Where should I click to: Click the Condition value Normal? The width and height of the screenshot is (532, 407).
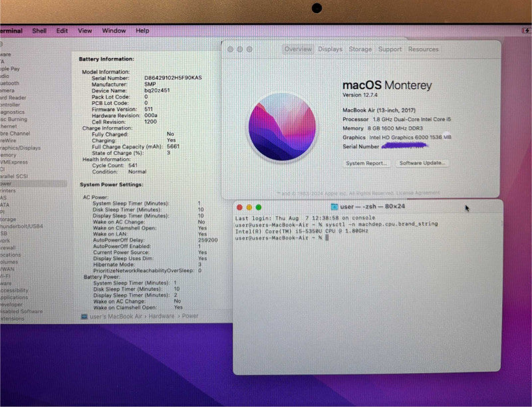pos(138,172)
